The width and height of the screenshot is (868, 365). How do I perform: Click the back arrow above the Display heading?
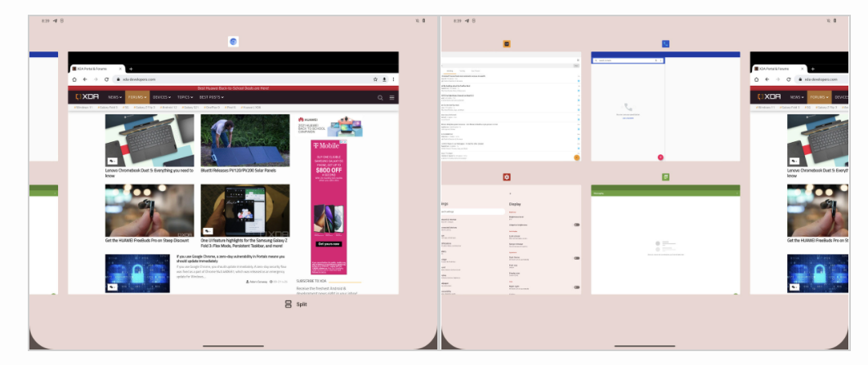tap(510, 194)
